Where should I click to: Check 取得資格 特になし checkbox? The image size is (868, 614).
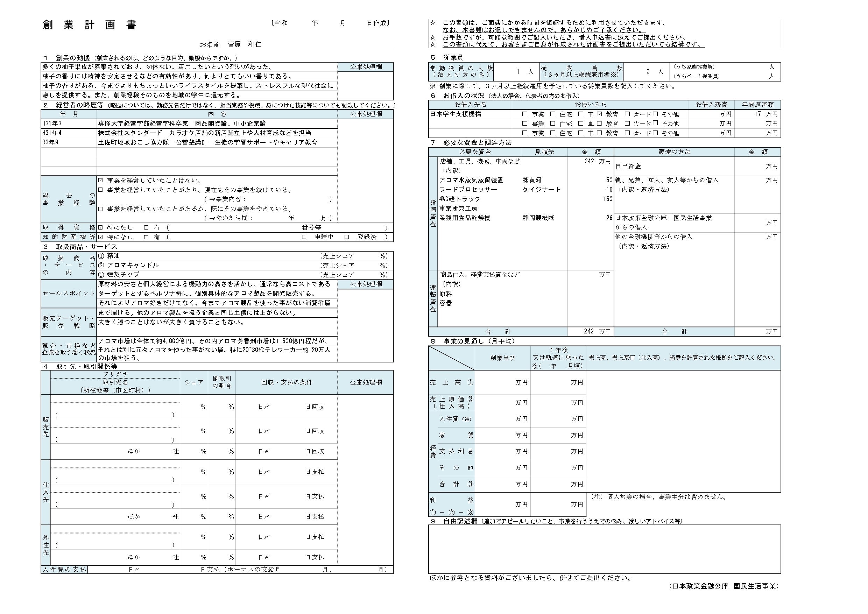coord(100,228)
